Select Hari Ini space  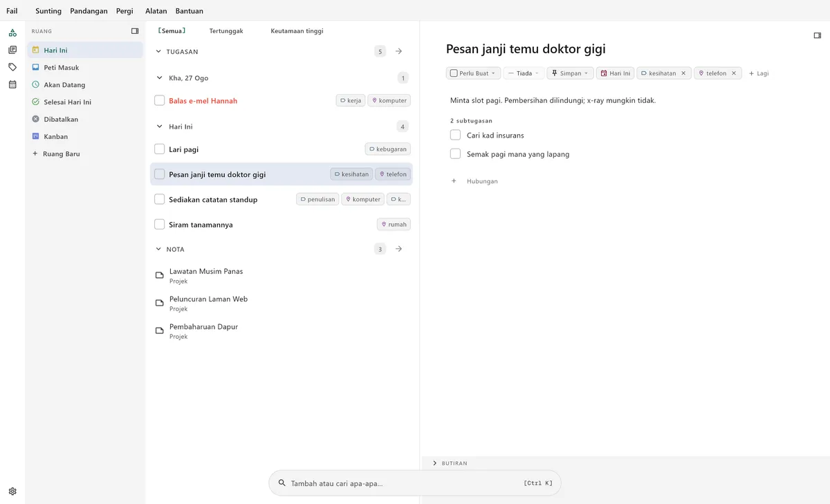point(85,50)
